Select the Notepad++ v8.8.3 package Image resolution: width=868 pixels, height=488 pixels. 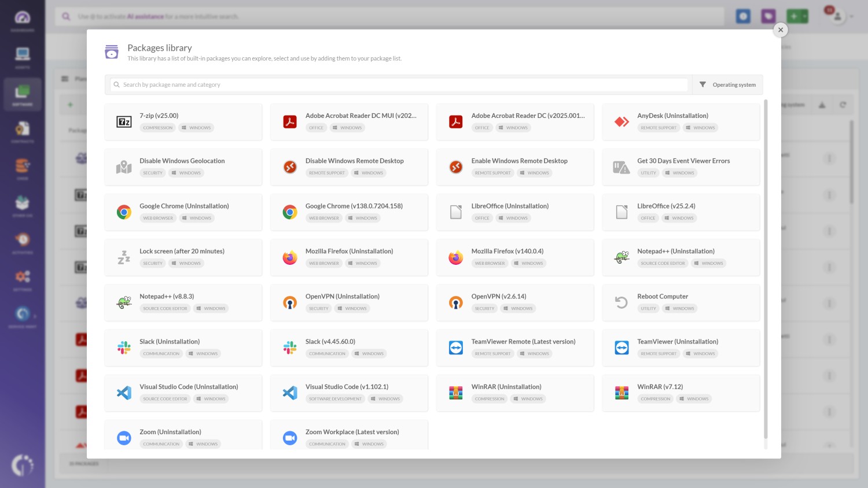(x=183, y=302)
